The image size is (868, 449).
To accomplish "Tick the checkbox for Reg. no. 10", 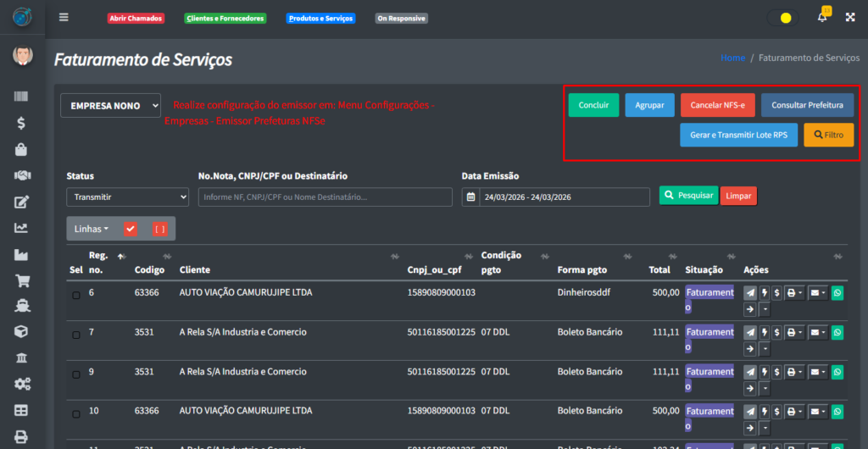I will click(x=75, y=414).
